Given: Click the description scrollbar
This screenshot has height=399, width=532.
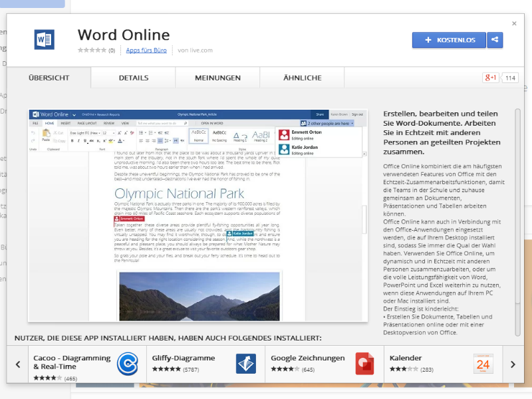Looking at the screenshot, I should 517,222.
